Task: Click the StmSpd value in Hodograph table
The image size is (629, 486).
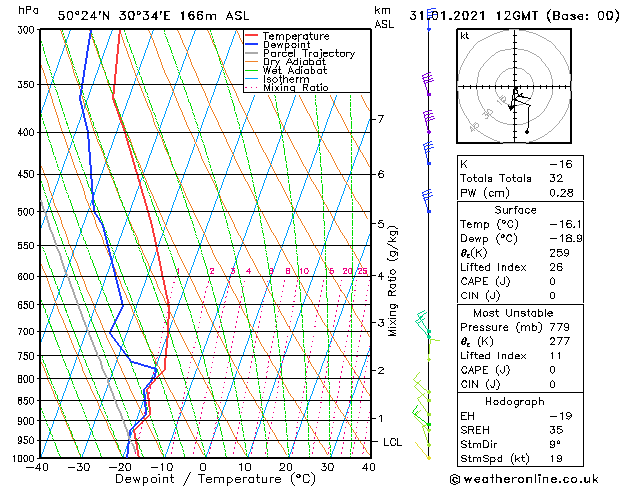Action: (x=556, y=458)
